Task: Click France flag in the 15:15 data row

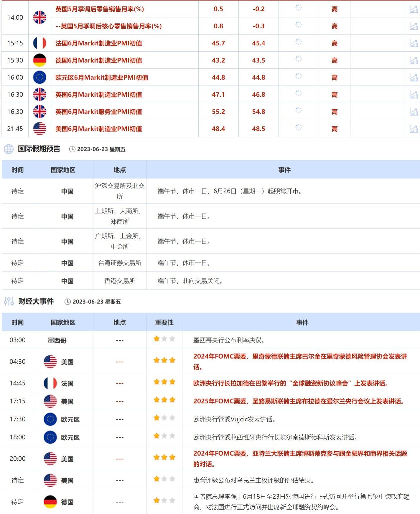Action: point(39,43)
